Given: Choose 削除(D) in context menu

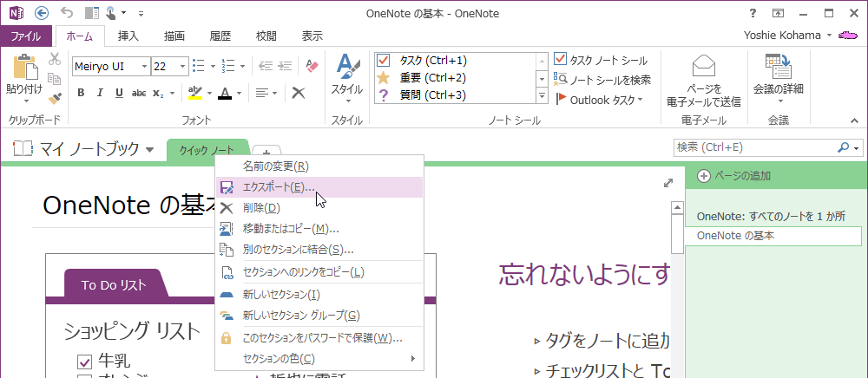Looking at the screenshot, I should pyautogui.click(x=319, y=208).
